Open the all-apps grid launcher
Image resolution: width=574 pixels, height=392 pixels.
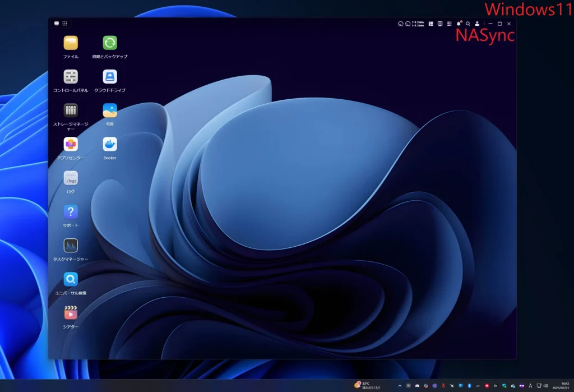pyautogui.click(x=65, y=24)
